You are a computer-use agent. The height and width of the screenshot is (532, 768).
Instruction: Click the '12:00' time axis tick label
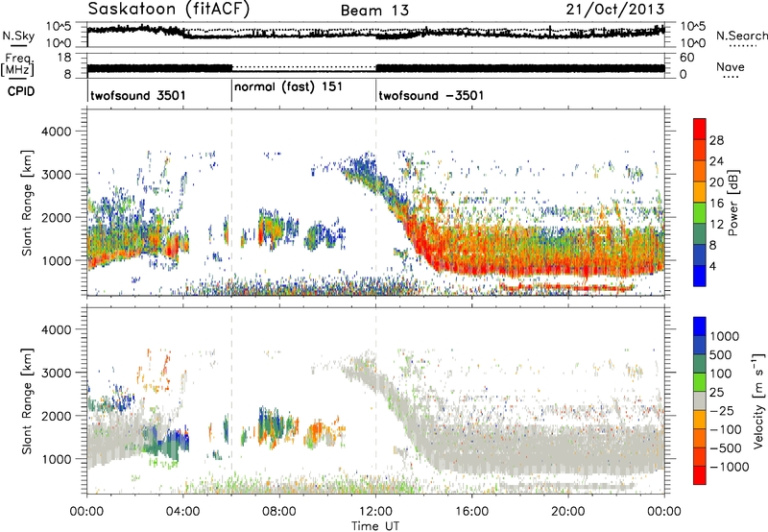[375, 512]
